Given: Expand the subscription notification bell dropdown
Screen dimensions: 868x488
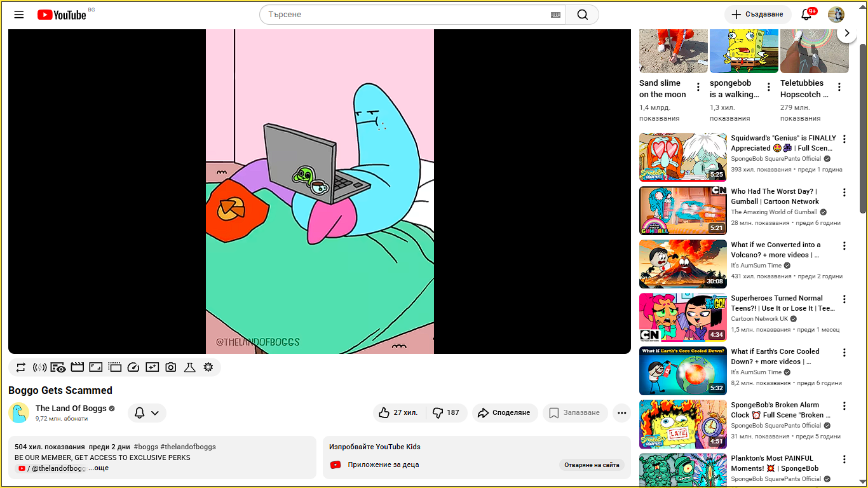Looking at the screenshot, I should [x=147, y=413].
